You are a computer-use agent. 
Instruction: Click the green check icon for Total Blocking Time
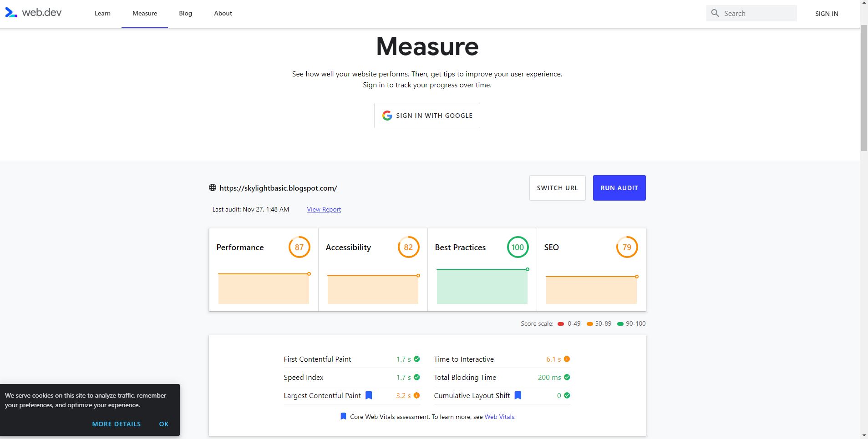[x=567, y=377]
